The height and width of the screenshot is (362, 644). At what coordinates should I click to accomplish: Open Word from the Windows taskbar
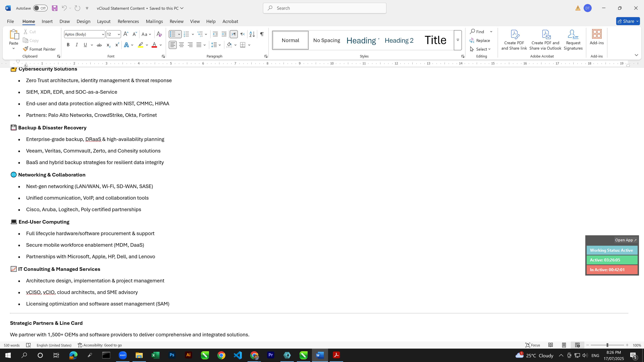[x=320, y=355]
